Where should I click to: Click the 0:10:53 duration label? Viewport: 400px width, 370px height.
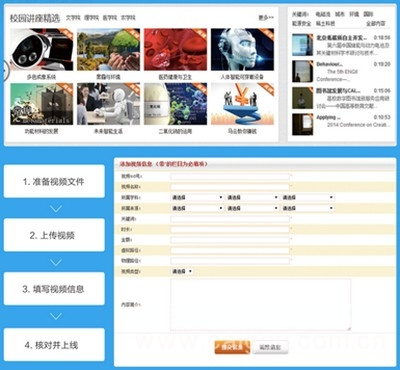click(382, 117)
